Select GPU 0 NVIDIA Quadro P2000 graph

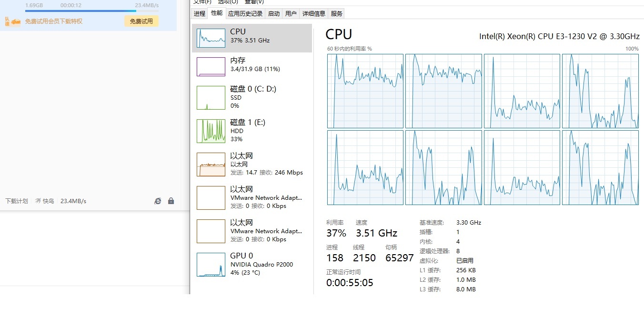pos(211,265)
